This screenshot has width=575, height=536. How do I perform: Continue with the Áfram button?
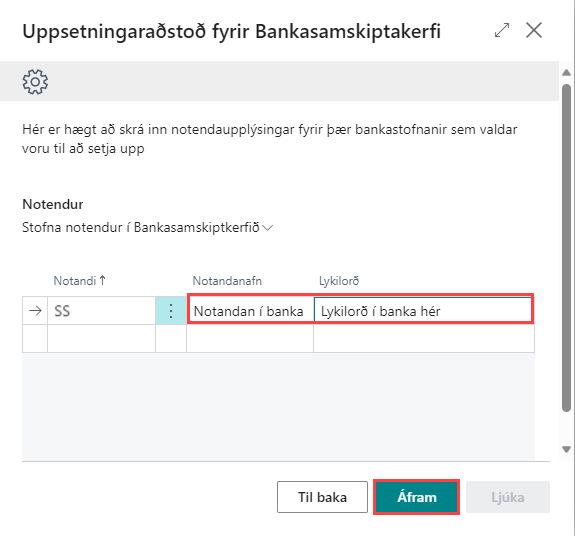coord(417,497)
